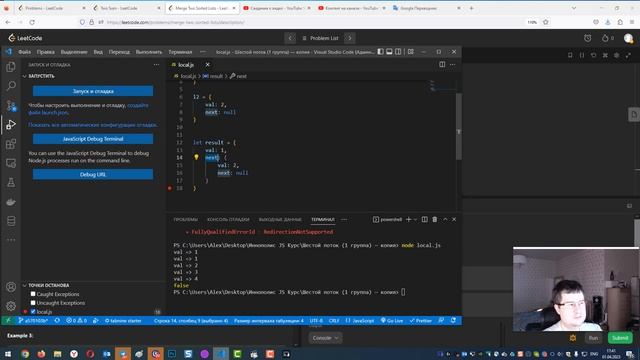Change UTF-8 encoding in status bar
Image resolution: width=640 pixels, height=360 pixels.
coord(316,320)
